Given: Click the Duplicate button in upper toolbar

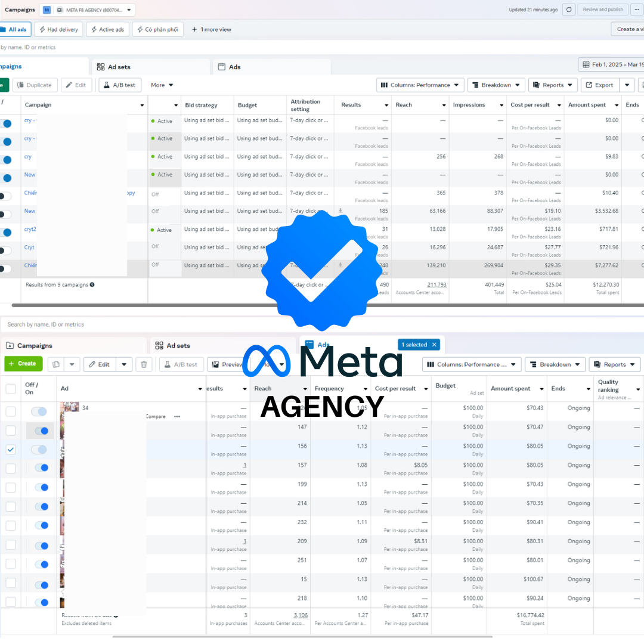Looking at the screenshot, I should 35,85.
